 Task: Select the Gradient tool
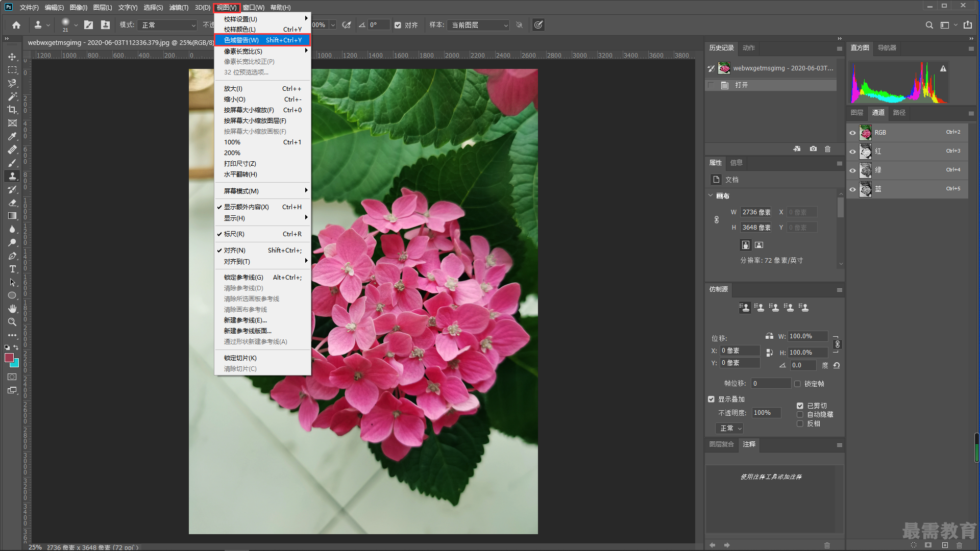12,216
